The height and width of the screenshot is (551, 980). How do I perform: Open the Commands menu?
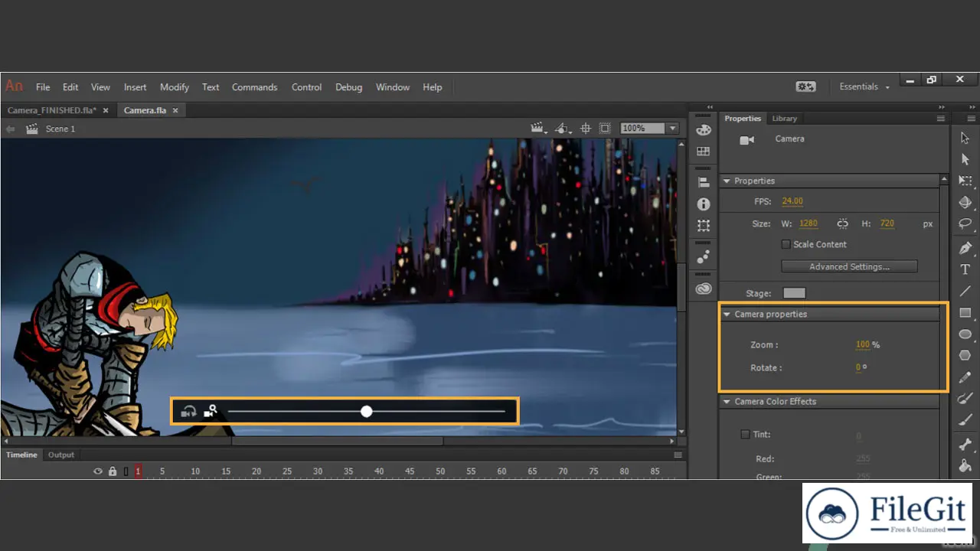[254, 87]
